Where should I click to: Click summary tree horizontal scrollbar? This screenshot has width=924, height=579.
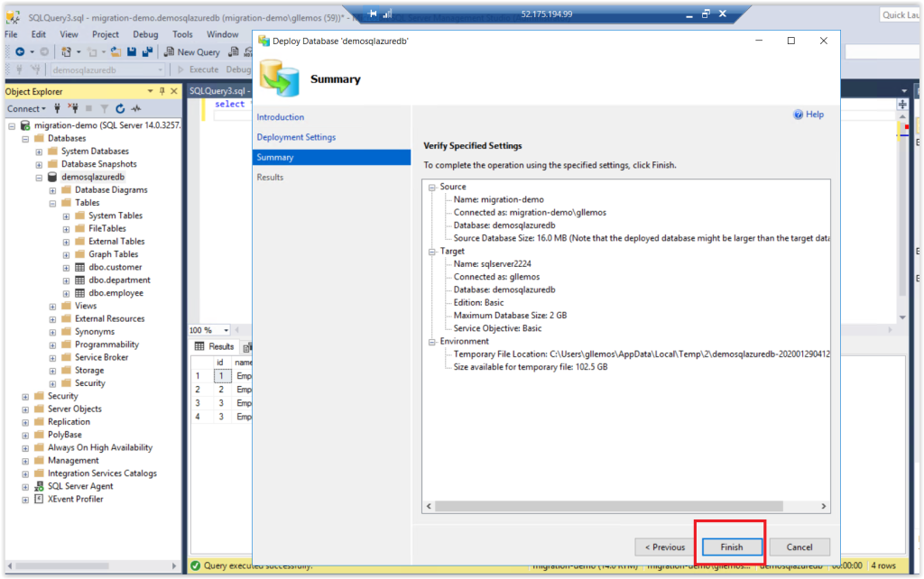(x=609, y=506)
